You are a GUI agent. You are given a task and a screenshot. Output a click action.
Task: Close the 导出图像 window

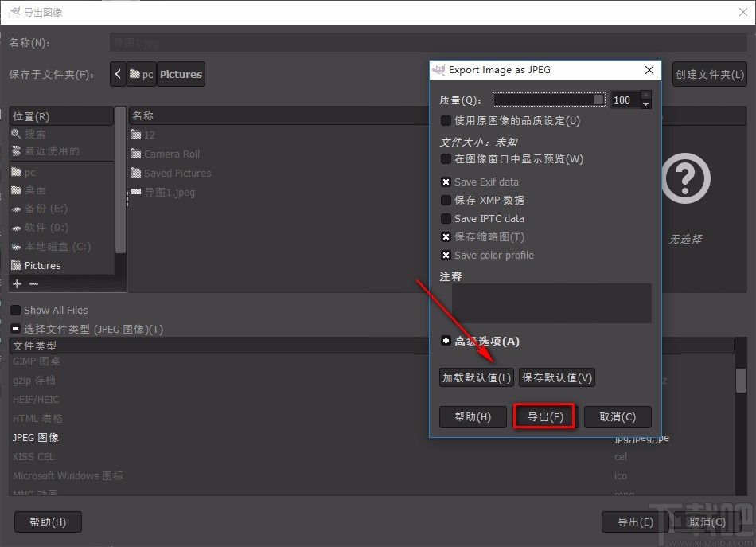click(743, 12)
